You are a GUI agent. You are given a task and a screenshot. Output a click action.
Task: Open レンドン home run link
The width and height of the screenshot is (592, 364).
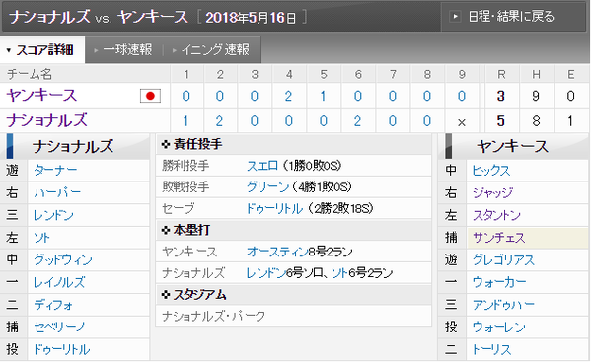(265, 273)
